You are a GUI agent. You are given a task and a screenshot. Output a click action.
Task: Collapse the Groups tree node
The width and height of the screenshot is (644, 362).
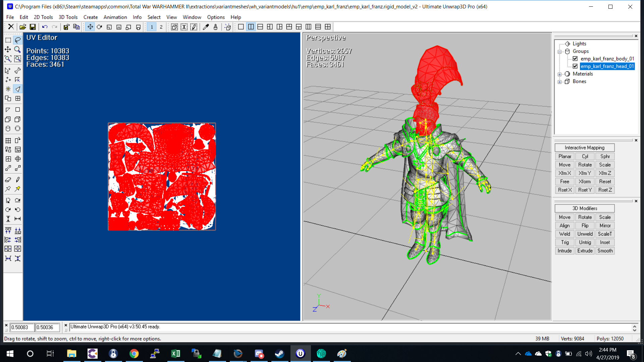[559, 52]
